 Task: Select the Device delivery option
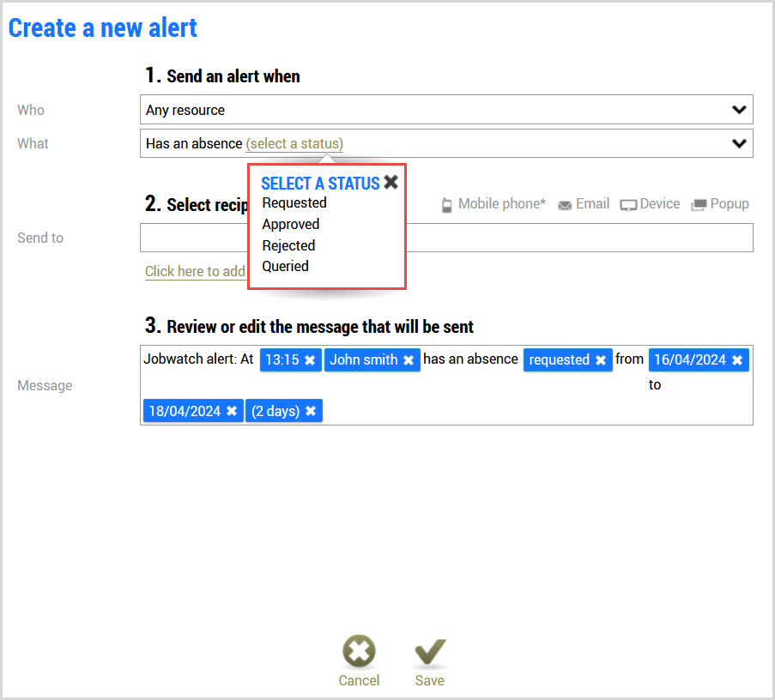[x=650, y=204]
